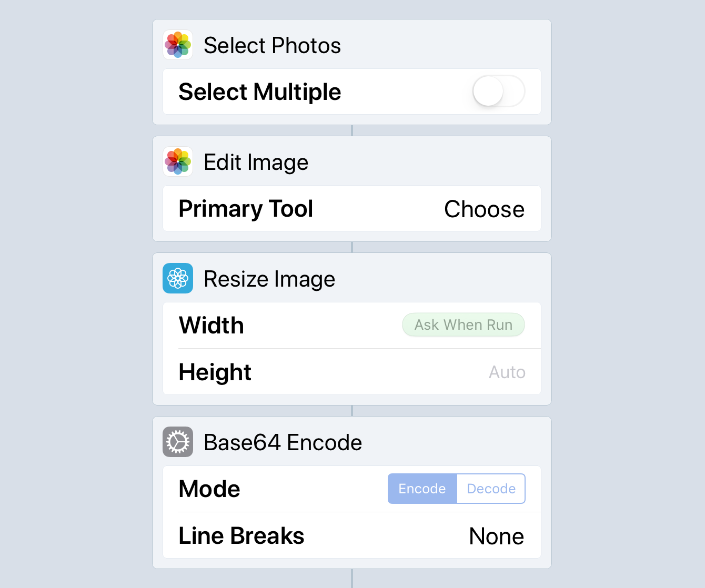
Task: Click the Photos icon beside Edit Image
Action: click(178, 161)
